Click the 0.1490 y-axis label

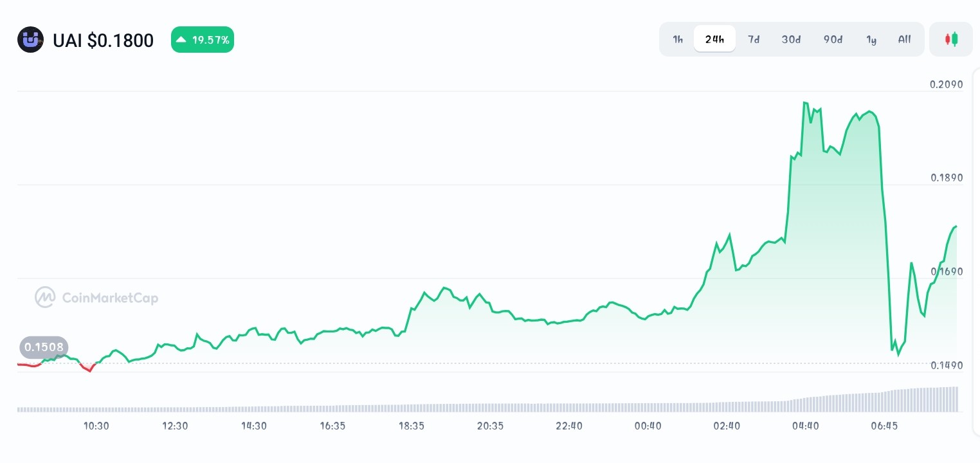947,365
